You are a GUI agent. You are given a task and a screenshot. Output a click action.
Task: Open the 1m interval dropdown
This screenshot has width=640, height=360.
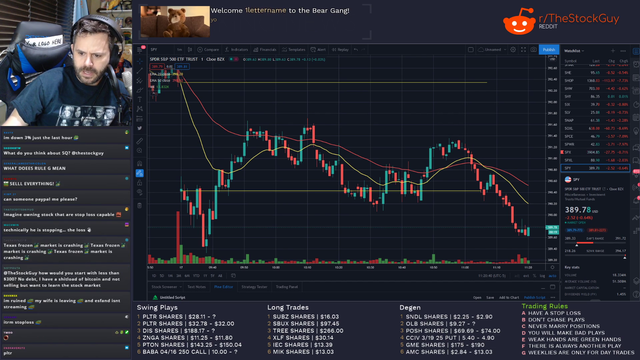pyautogui.click(x=179, y=49)
